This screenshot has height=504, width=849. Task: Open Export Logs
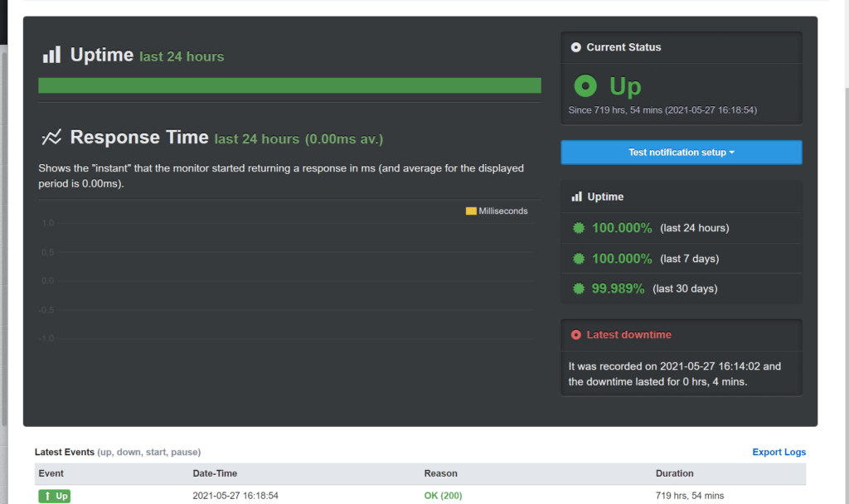[779, 452]
